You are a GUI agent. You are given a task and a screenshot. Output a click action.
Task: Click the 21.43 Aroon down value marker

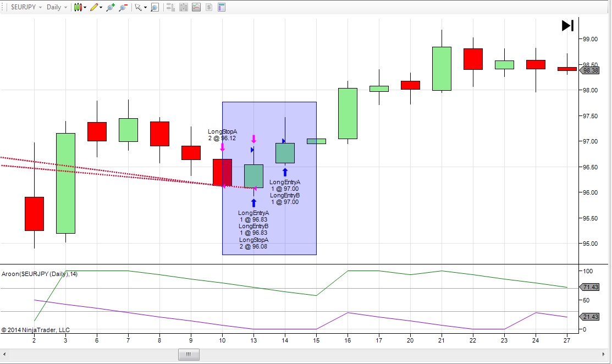tap(589, 317)
